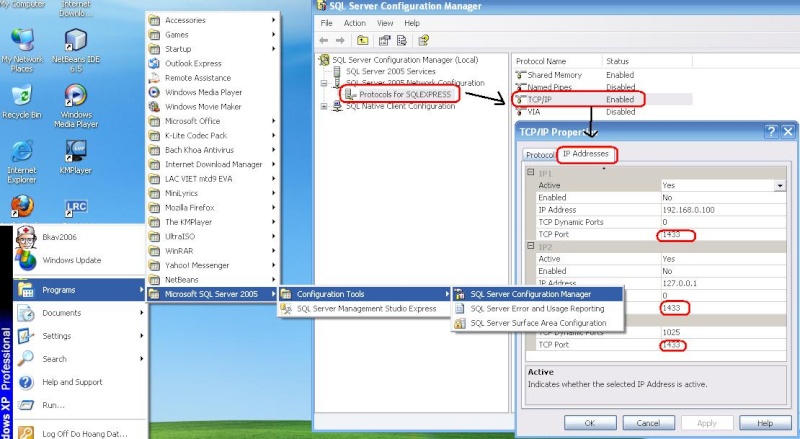The height and width of the screenshot is (439, 800).
Task: Open the File menu
Action: click(326, 23)
